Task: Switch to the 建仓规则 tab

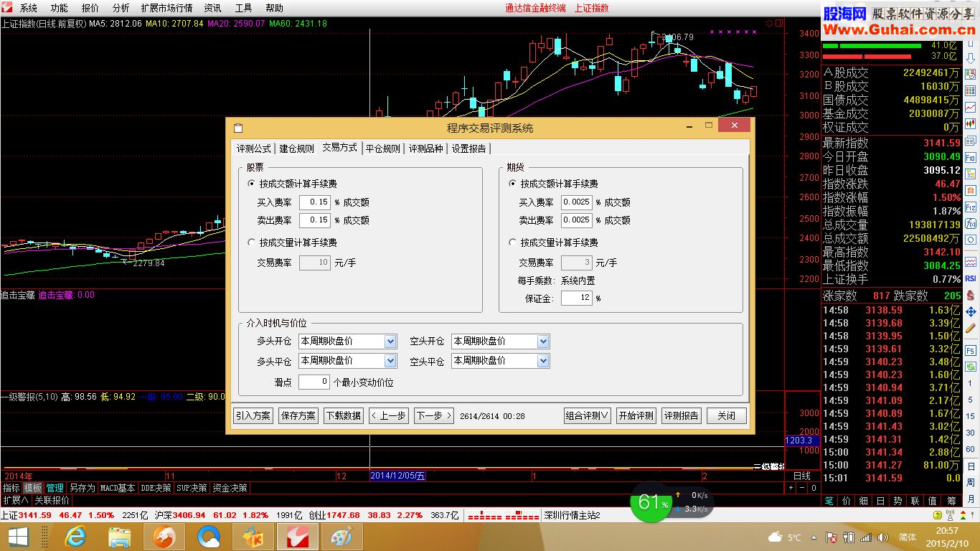Action: pos(296,149)
